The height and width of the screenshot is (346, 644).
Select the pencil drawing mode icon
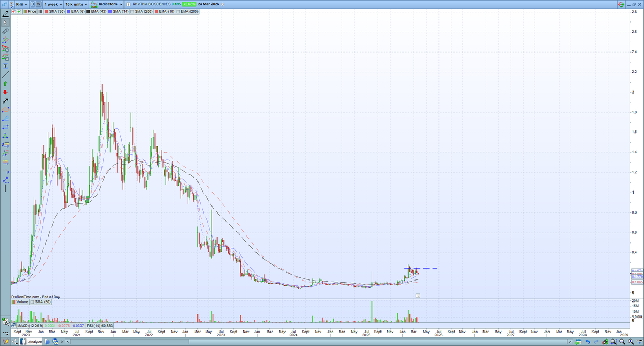[x=5, y=13]
